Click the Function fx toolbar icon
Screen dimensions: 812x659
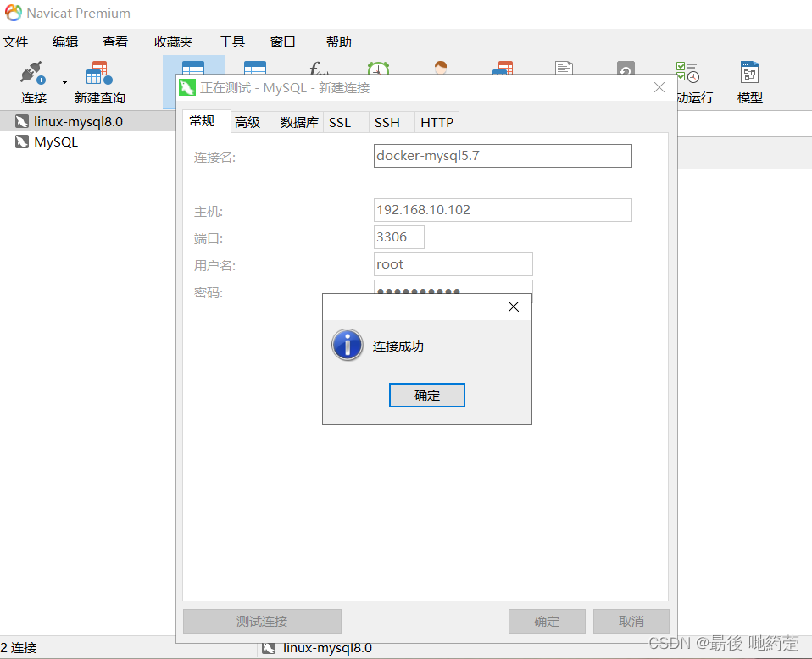[x=318, y=68]
